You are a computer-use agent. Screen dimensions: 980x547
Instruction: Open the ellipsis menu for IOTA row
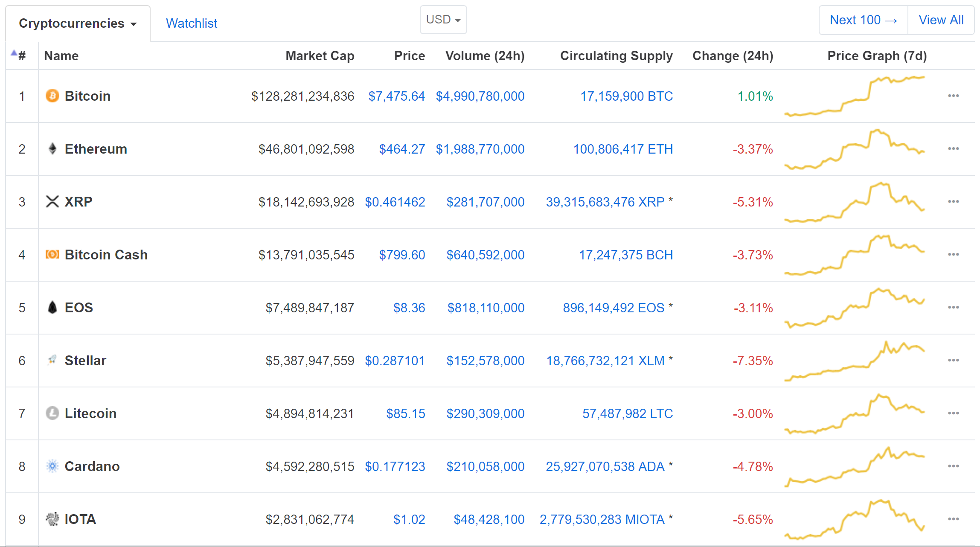[x=954, y=519]
